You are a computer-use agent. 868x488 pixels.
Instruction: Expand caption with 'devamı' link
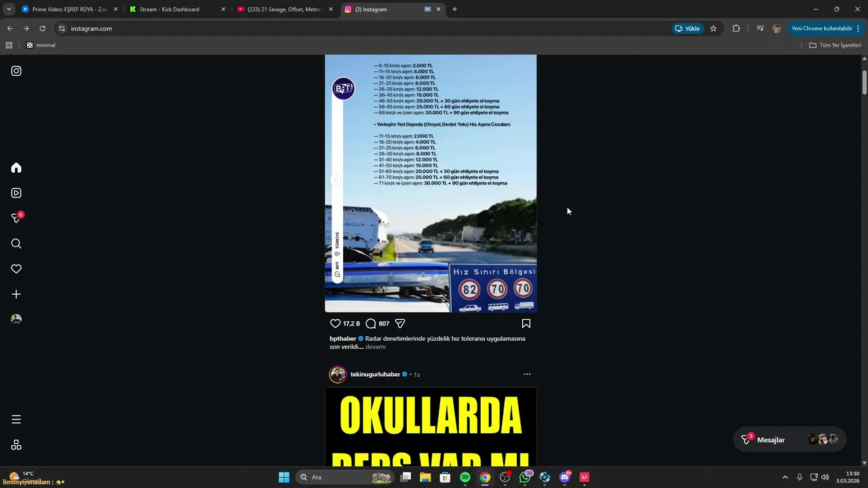coord(376,347)
